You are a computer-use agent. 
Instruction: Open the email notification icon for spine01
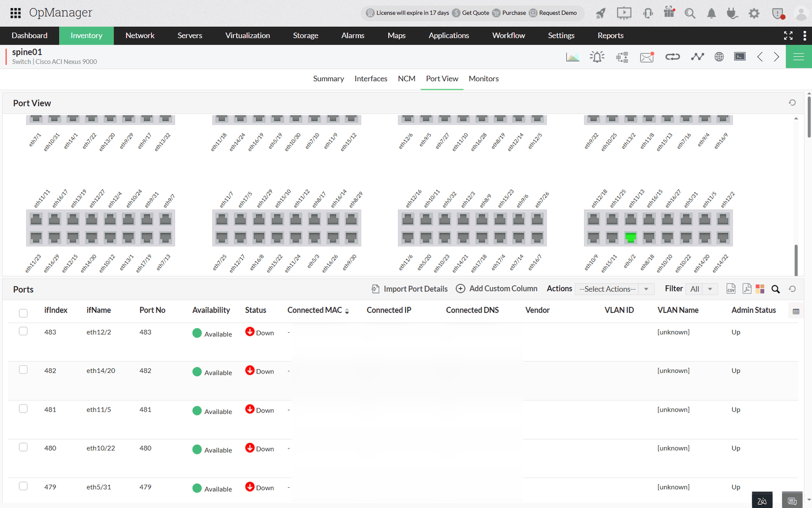(x=647, y=56)
